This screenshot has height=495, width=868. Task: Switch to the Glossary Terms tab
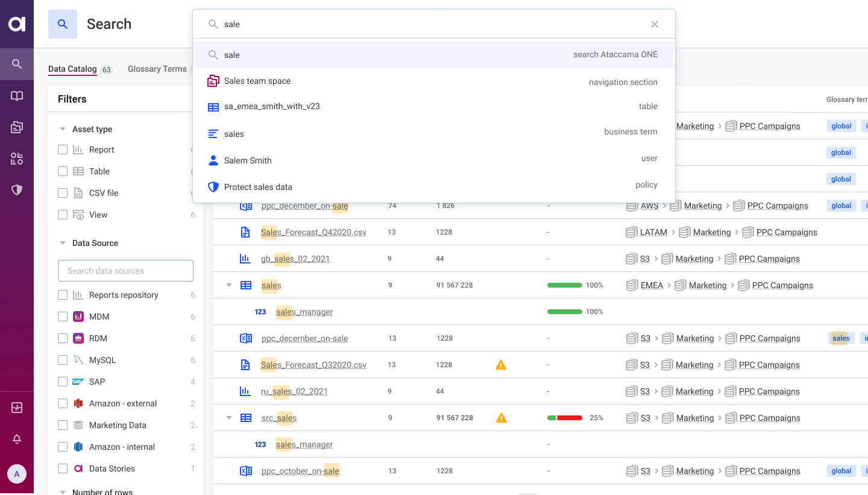tap(157, 69)
